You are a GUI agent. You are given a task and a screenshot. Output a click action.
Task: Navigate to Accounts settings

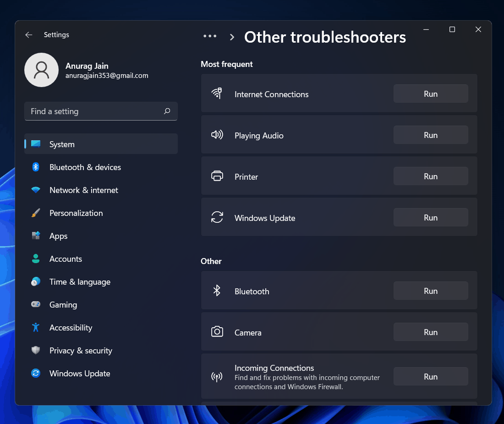pos(101,259)
